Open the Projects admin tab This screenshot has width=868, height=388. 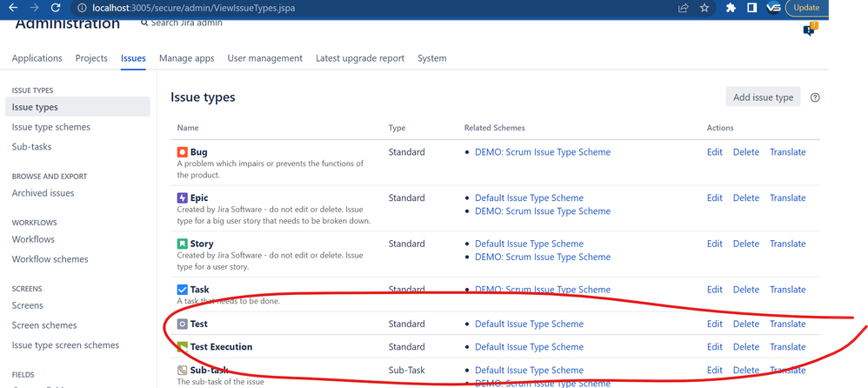click(91, 58)
